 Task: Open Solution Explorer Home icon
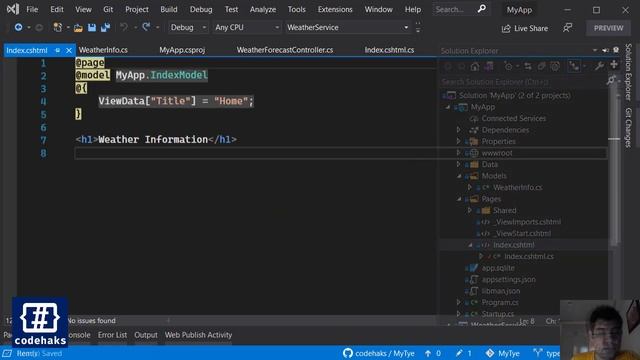click(x=475, y=66)
